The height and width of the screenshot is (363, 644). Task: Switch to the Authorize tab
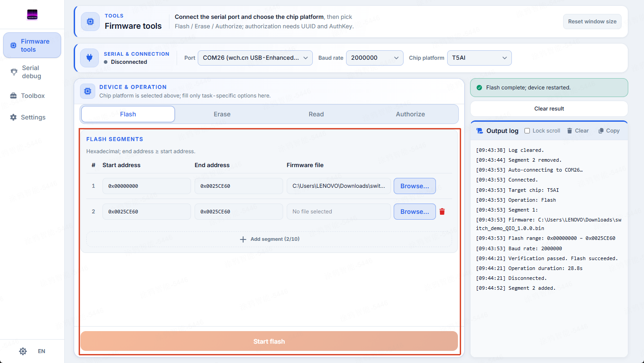410,114
